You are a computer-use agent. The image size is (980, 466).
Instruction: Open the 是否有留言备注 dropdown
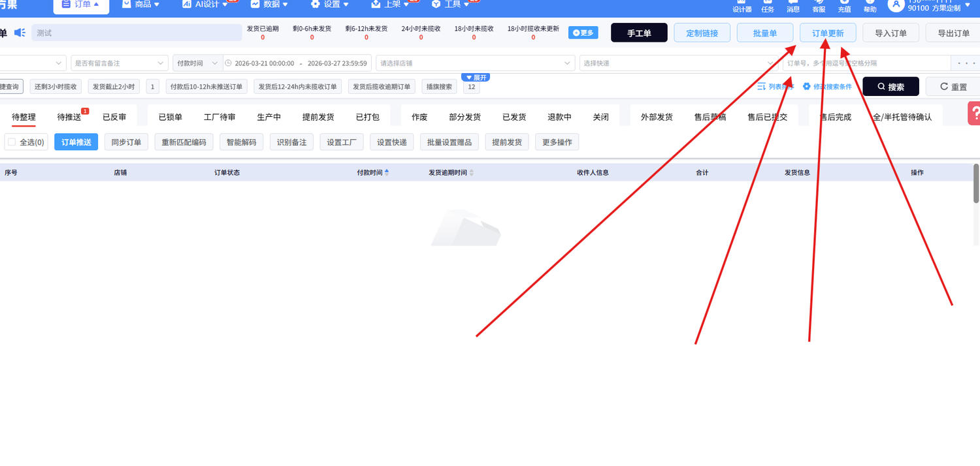120,63
